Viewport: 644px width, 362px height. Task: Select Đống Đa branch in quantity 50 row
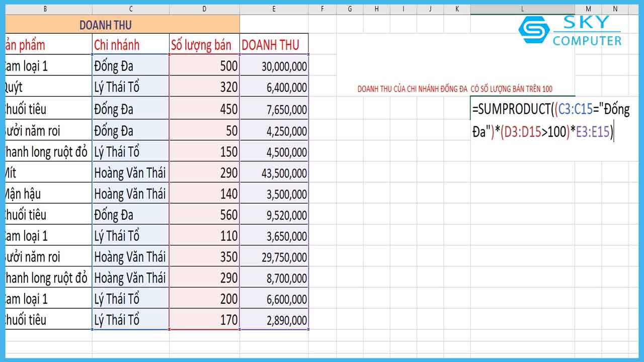point(131,130)
